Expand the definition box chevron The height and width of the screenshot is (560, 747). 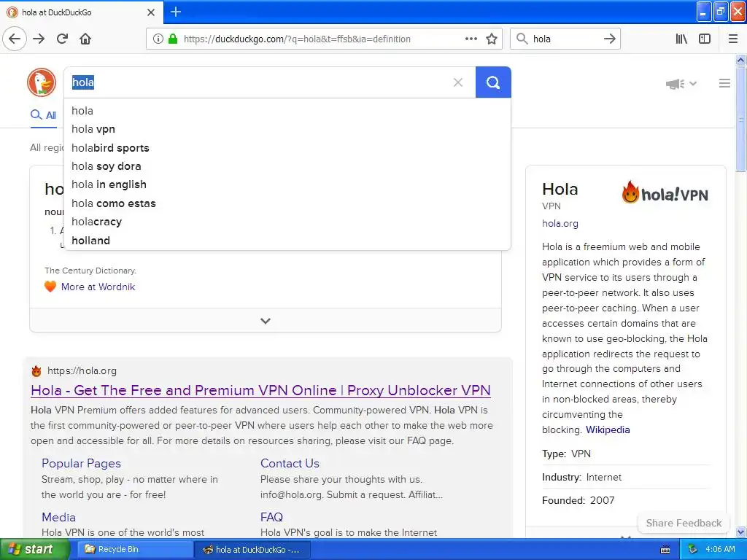pyautogui.click(x=266, y=321)
